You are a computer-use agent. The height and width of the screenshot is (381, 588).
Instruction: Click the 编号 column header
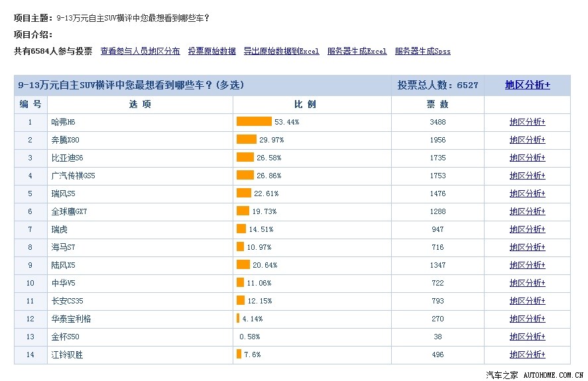[30, 105]
